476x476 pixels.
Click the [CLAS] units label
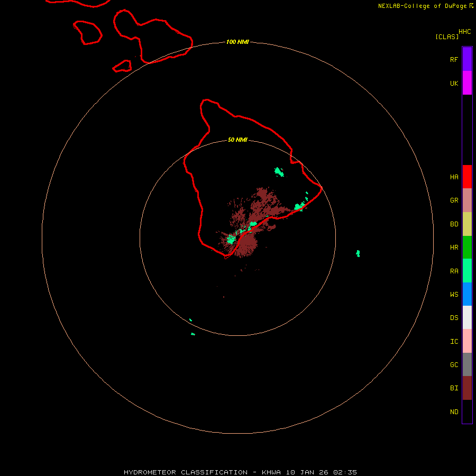coord(447,36)
